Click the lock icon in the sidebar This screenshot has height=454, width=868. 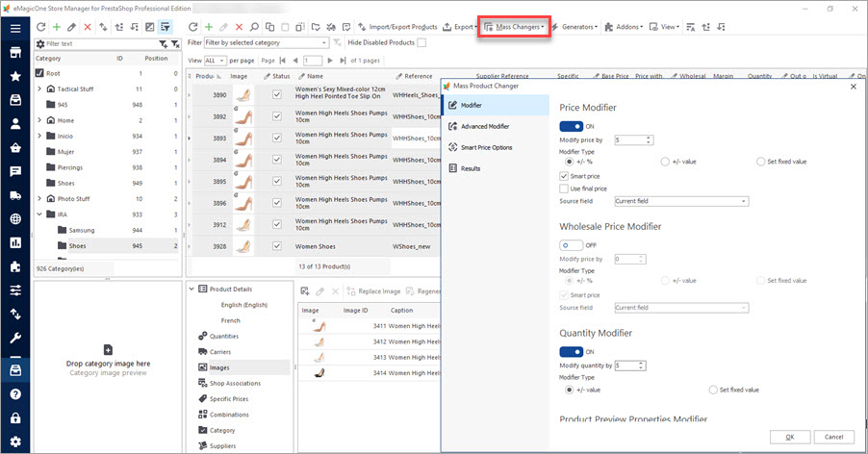[15, 417]
